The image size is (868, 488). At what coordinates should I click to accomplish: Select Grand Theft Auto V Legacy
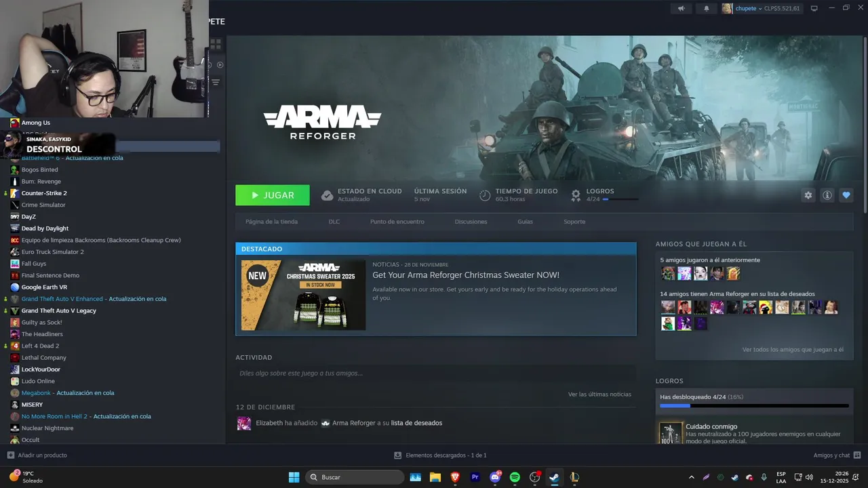coord(58,310)
